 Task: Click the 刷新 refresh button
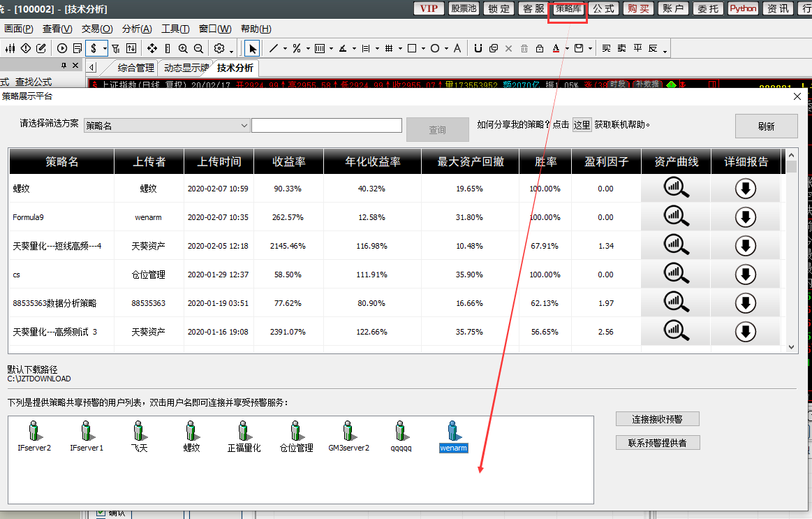tap(766, 126)
